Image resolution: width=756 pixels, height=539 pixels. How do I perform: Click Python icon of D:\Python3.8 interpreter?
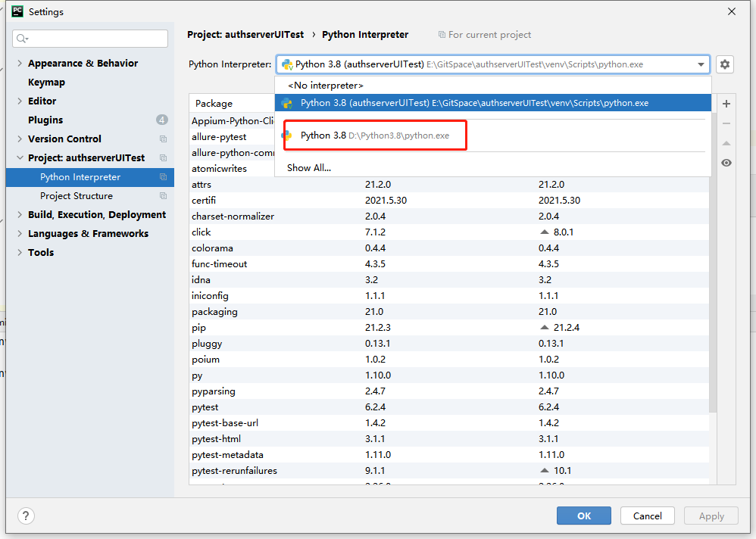pyautogui.click(x=287, y=136)
